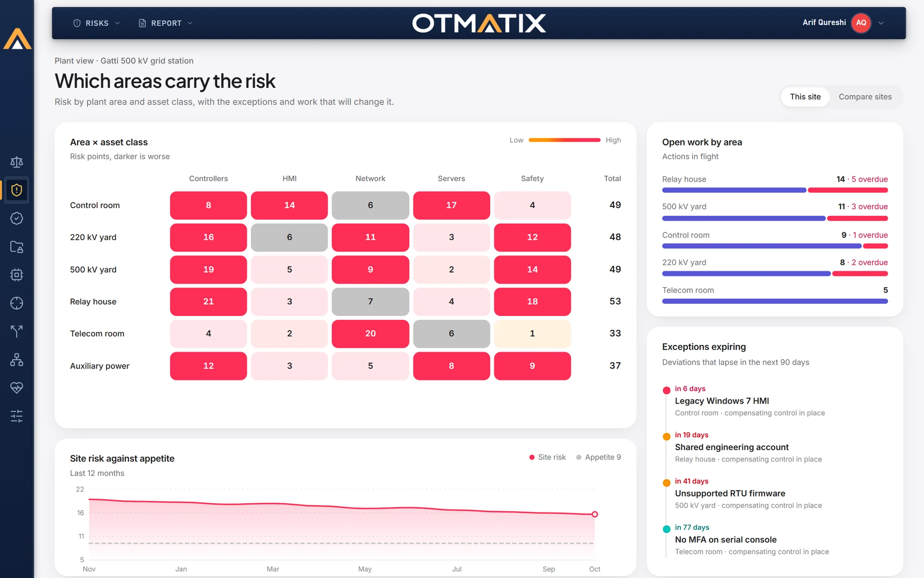Click the Relay house total 53
This screenshot has width=924, height=578.
pos(615,302)
